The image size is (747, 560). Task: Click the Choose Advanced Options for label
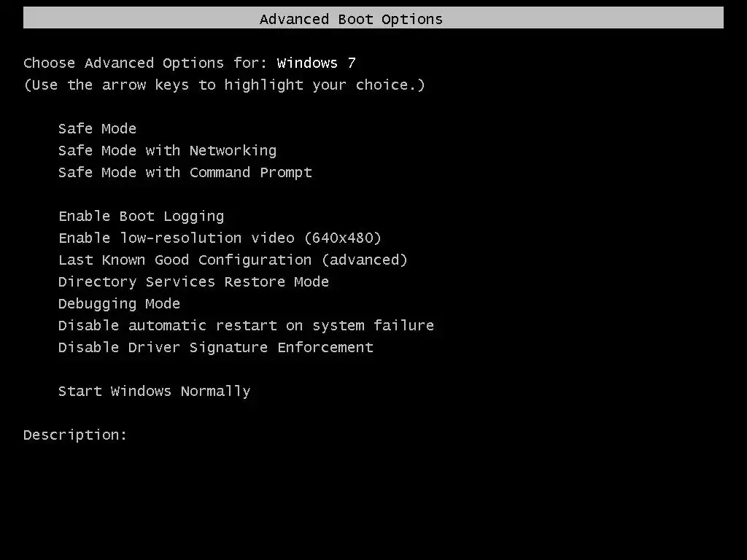[146, 63]
